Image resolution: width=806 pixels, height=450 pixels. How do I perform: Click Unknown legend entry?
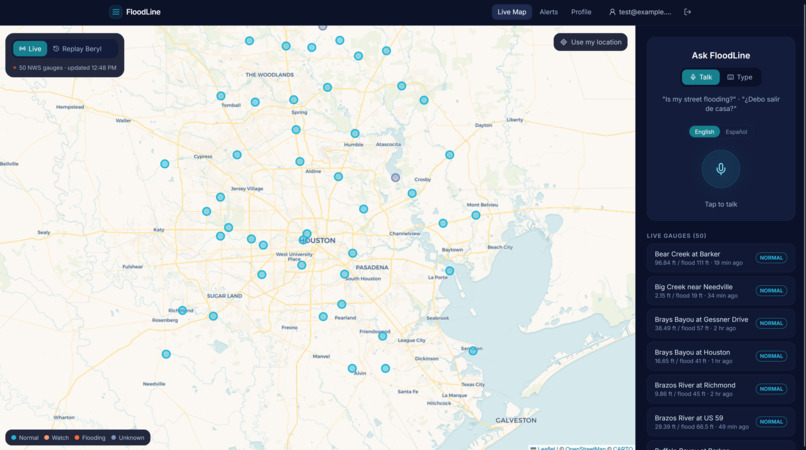pos(128,438)
